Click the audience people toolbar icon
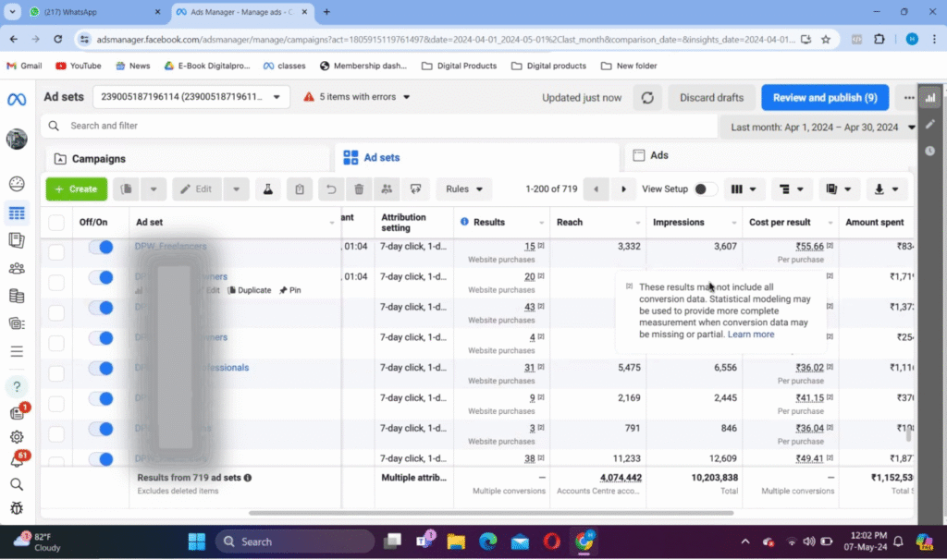This screenshot has width=947, height=560. (387, 189)
